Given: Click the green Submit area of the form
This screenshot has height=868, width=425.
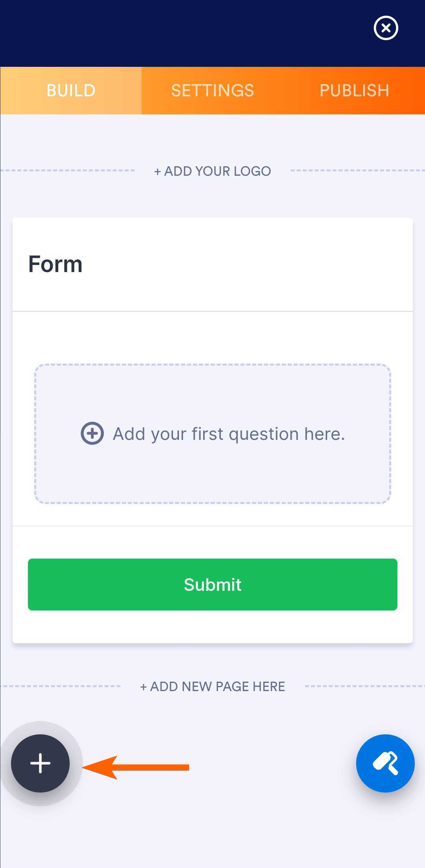Looking at the screenshot, I should pyautogui.click(x=213, y=585).
